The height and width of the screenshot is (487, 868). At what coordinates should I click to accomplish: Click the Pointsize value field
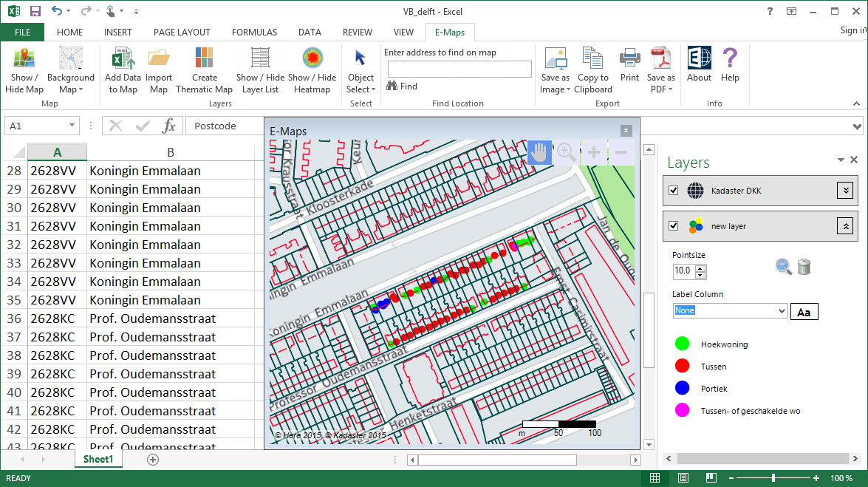683,271
